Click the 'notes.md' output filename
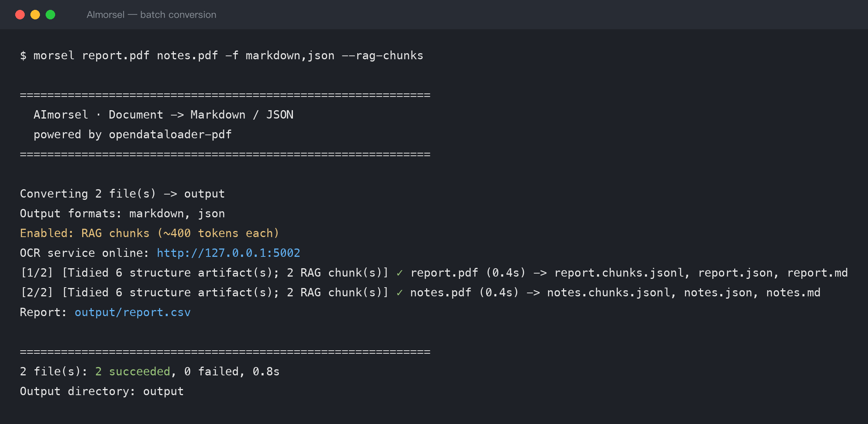 pyautogui.click(x=793, y=293)
